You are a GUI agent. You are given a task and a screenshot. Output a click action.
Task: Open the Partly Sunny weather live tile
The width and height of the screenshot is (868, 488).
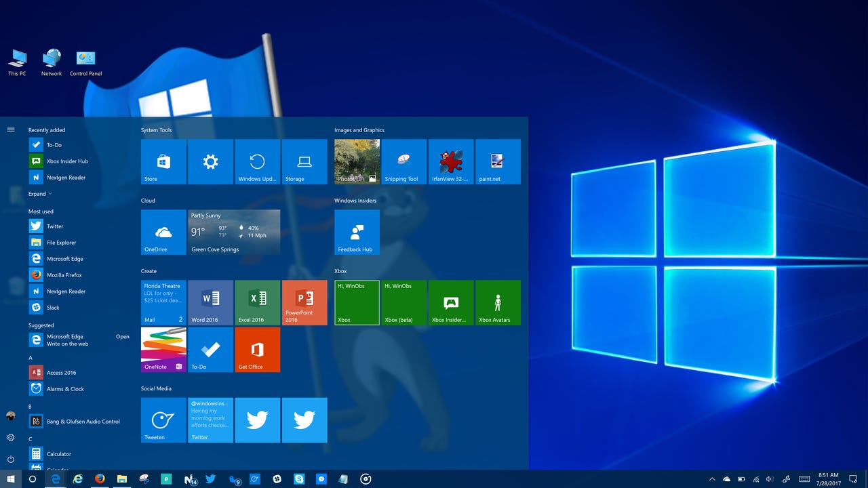coord(234,232)
